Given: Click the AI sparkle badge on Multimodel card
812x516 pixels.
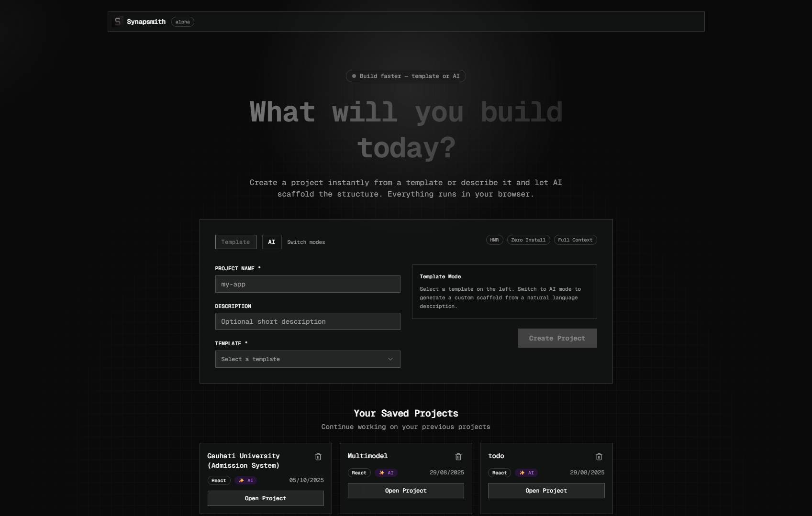Looking at the screenshot, I should tap(386, 472).
